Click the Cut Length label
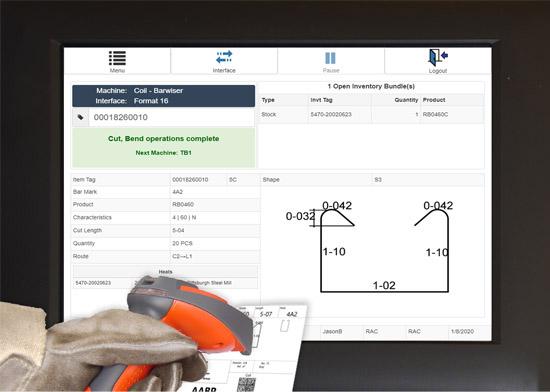Screen dimensions: 550x392 (87, 230)
